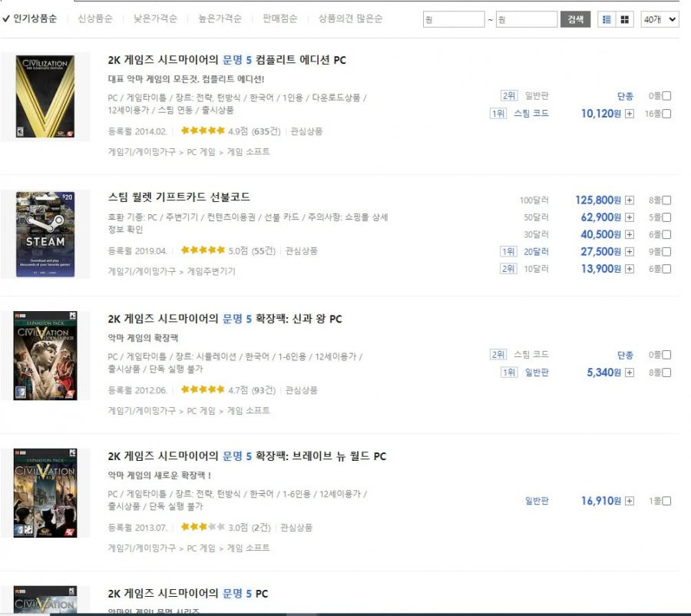Check the 8몰 box for 100달러
This screenshot has height=616, width=691.
point(666,200)
